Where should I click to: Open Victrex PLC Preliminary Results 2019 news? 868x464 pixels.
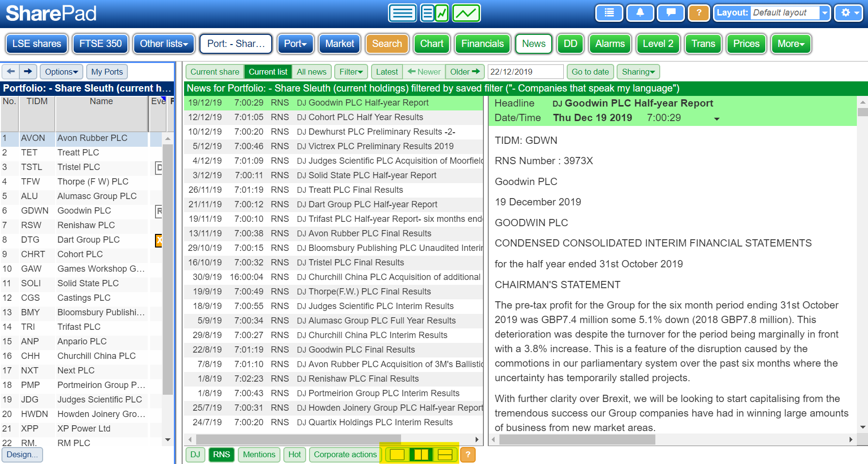(333, 146)
